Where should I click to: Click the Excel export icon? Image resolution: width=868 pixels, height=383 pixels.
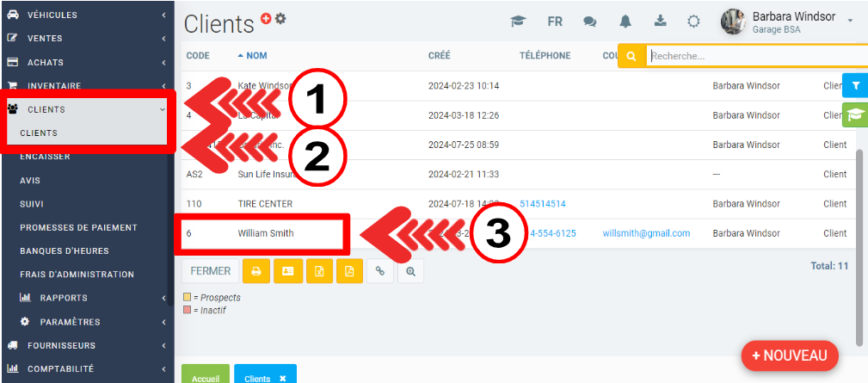click(318, 270)
